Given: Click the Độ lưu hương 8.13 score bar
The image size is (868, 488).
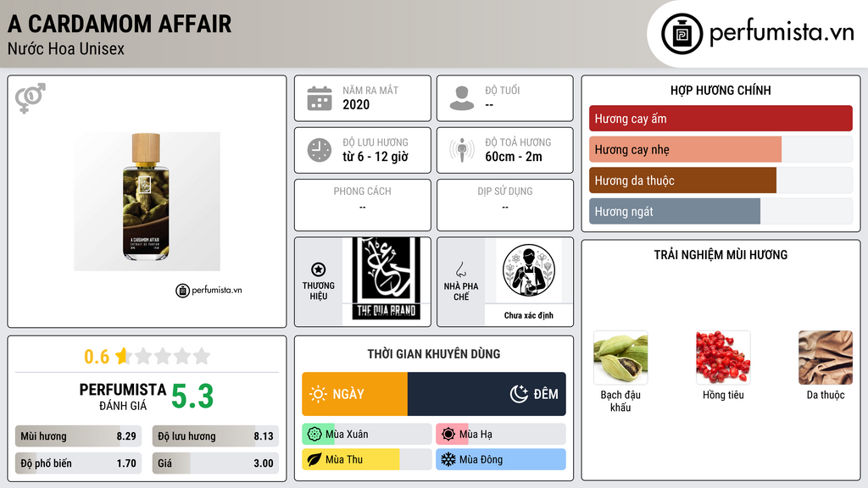Looking at the screenshot, I should click(215, 436).
